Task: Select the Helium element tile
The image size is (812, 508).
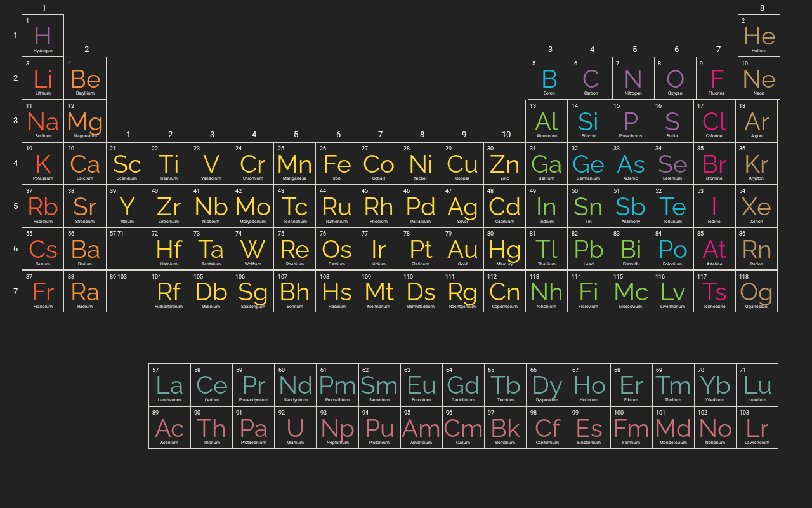Action: [759, 36]
